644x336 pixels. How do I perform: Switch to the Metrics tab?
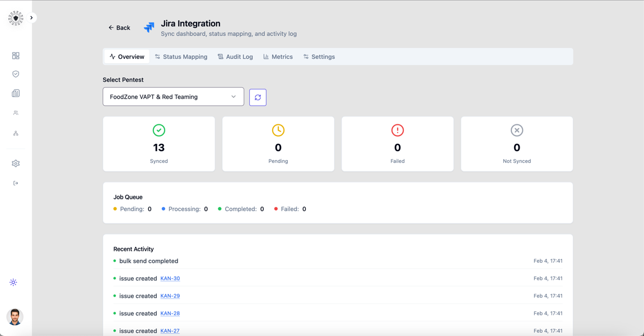(x=278, y=57)
